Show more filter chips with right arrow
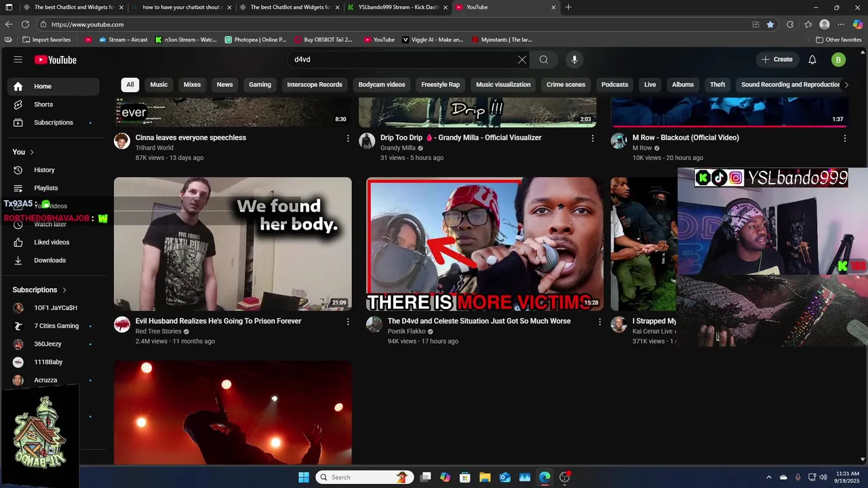Image resolution: width=868 pixels, height=488 pixels. [846, 85]
